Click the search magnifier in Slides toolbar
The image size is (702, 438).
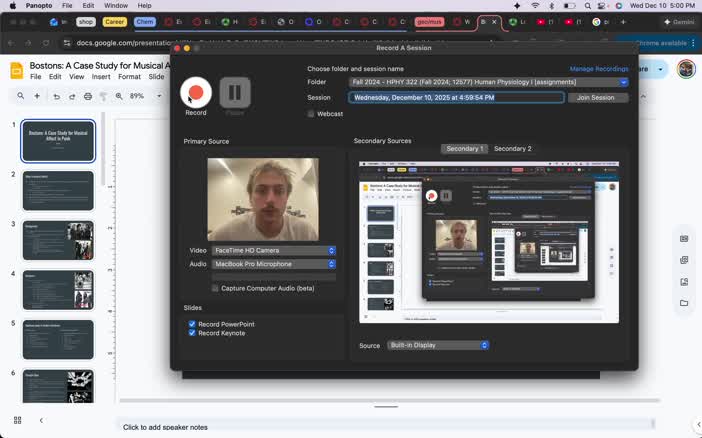20,96
